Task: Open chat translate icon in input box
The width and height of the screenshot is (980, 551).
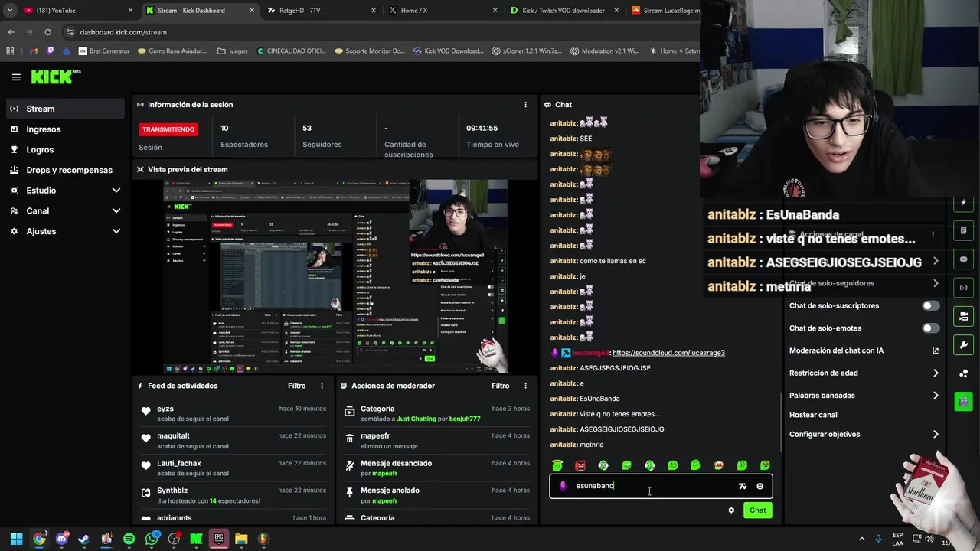Action: click(742, 486)
